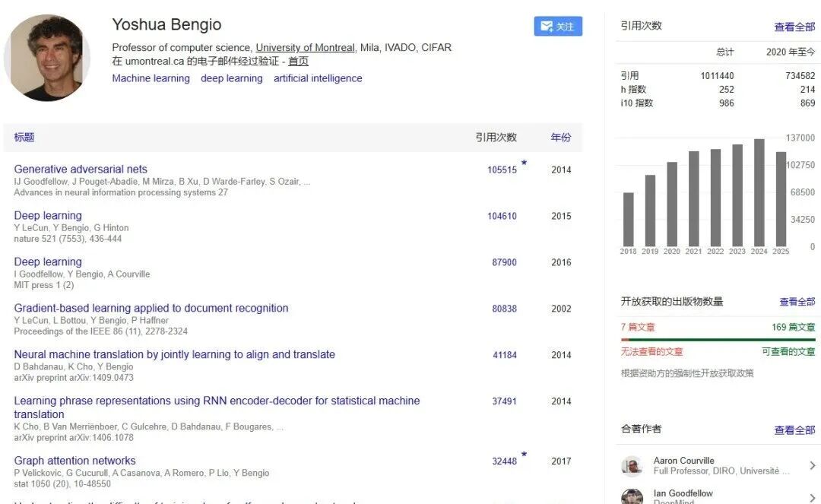Open Neural machine translation by jointly learning paper
The image size is (821, 504).
(174, 354)
